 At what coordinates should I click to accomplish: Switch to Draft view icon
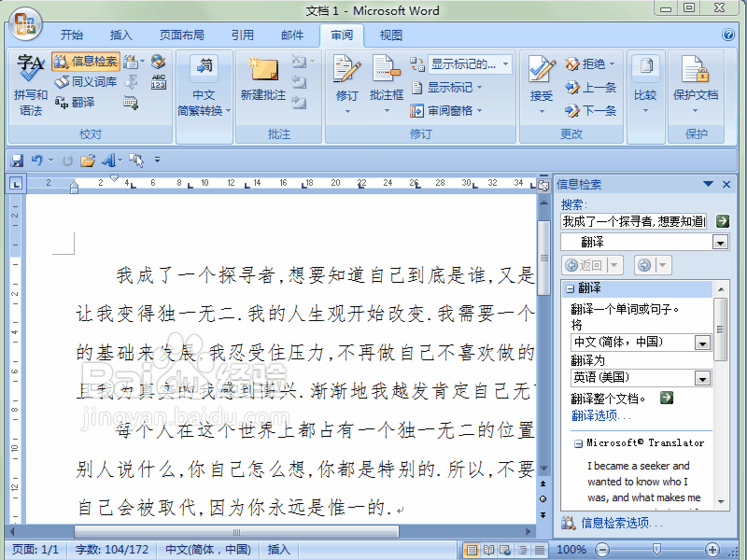(x=540, y=550)
